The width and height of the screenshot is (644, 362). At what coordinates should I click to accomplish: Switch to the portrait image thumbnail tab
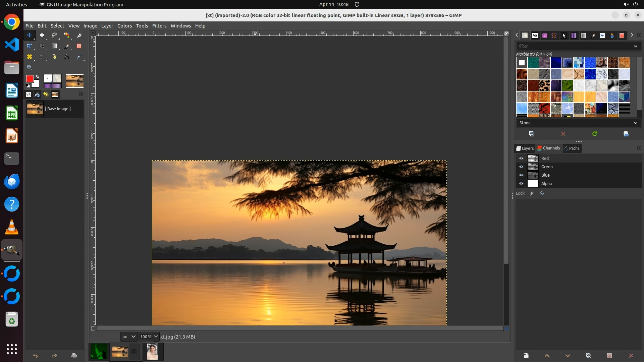coord(152,352)
